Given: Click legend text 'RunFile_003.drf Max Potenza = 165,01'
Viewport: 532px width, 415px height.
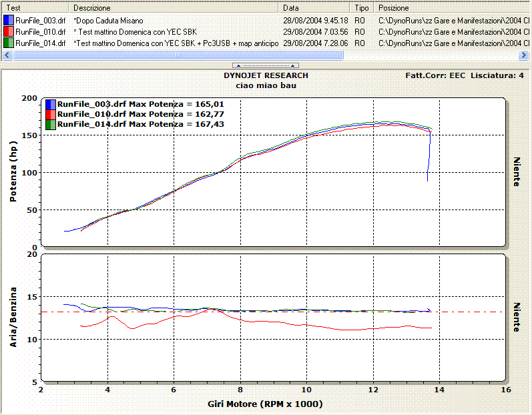Looking at the screenshot, I should [x=140, y=104].
